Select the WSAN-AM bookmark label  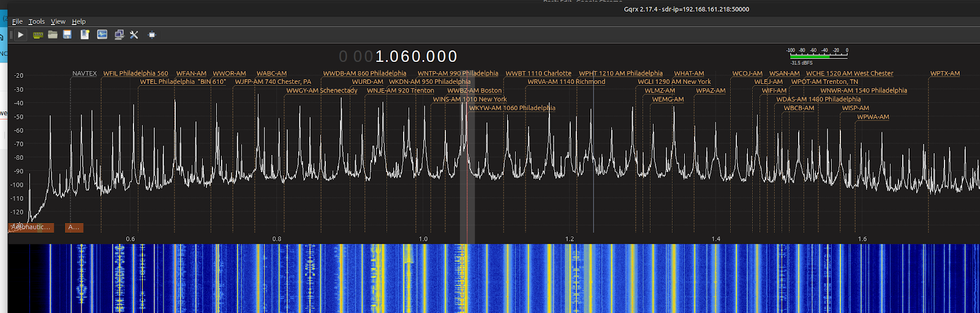point(784,74)
